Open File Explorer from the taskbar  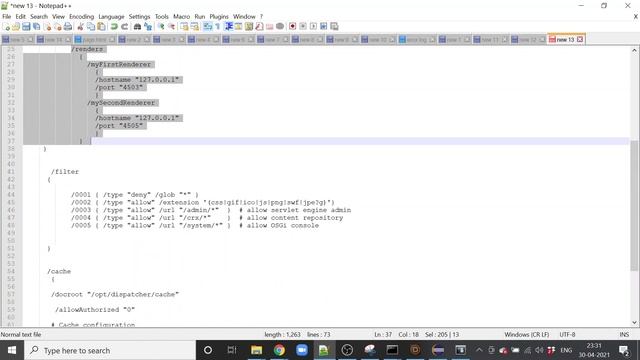[256, 350]
